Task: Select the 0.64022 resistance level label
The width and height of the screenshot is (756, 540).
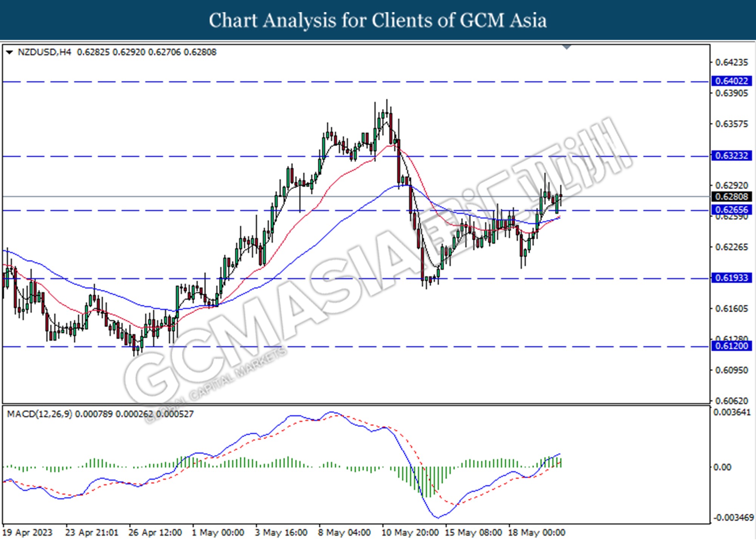Action: [731, 81]
